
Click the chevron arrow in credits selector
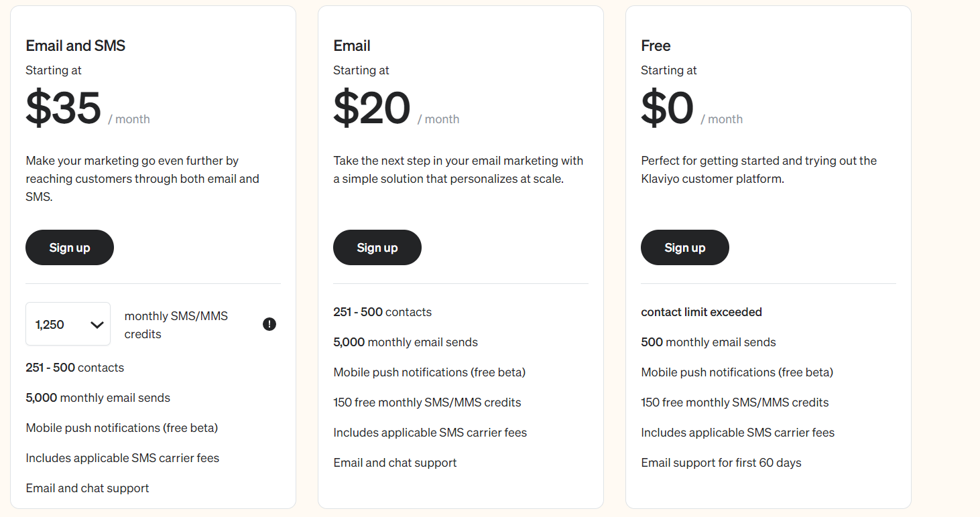(97, 325)
